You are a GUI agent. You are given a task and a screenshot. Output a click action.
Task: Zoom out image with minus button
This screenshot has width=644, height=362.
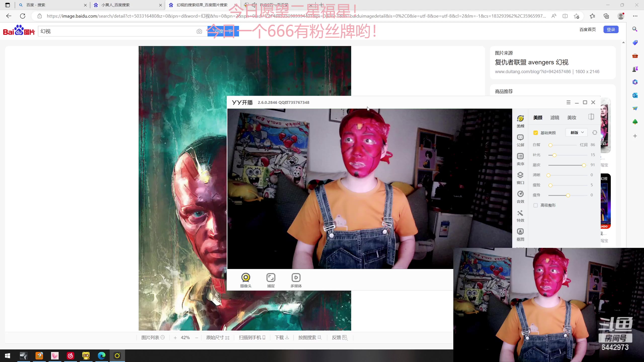click(x=197, y=338)
